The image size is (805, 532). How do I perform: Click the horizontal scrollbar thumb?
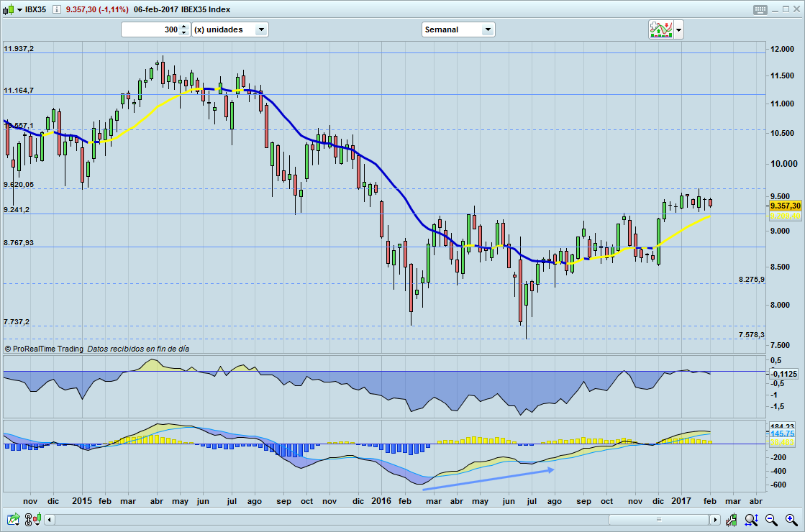click(659, 519)
